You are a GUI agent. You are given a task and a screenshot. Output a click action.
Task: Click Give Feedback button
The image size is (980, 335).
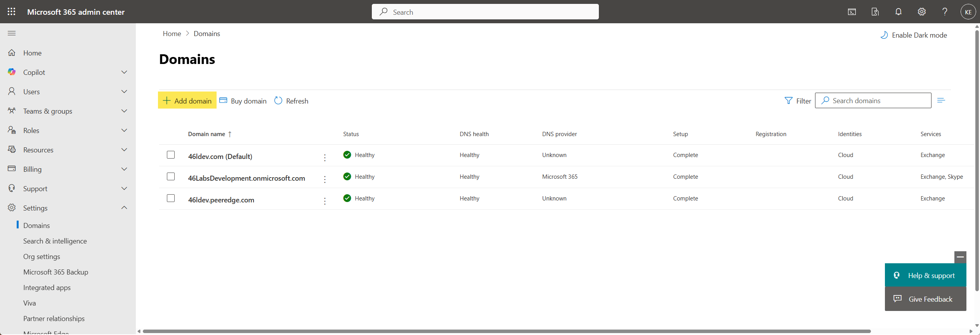pos(925,299)
